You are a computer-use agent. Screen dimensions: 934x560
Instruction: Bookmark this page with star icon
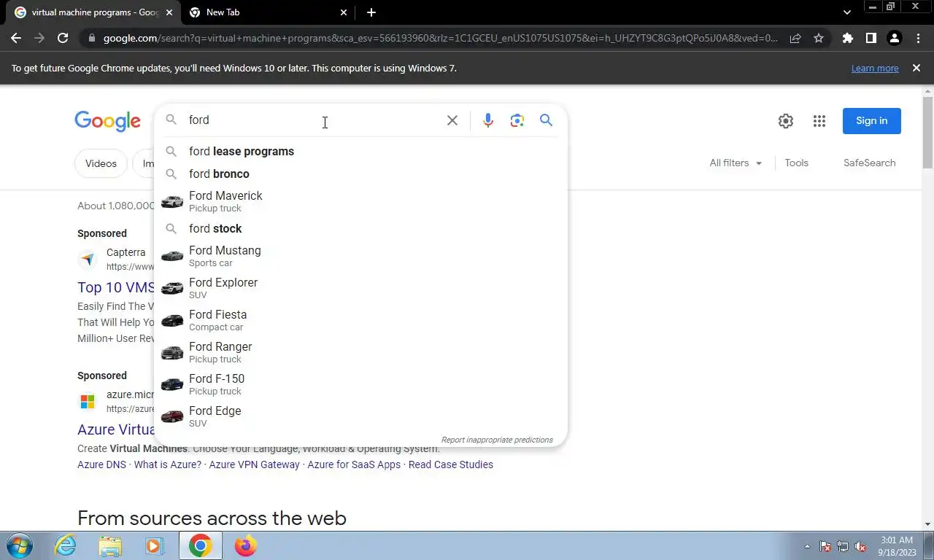point(819,38)
